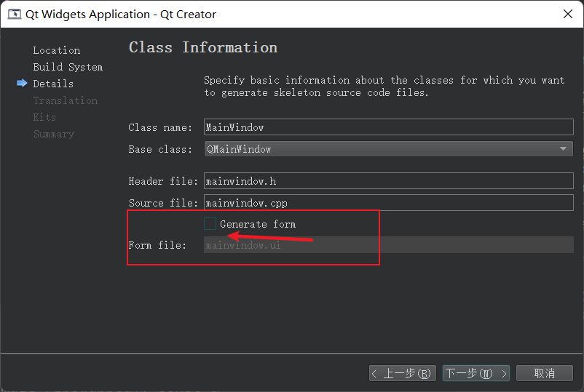Open the Base class dropdown
This screenshot has height=392, width=584.
[x=388, y=149]
